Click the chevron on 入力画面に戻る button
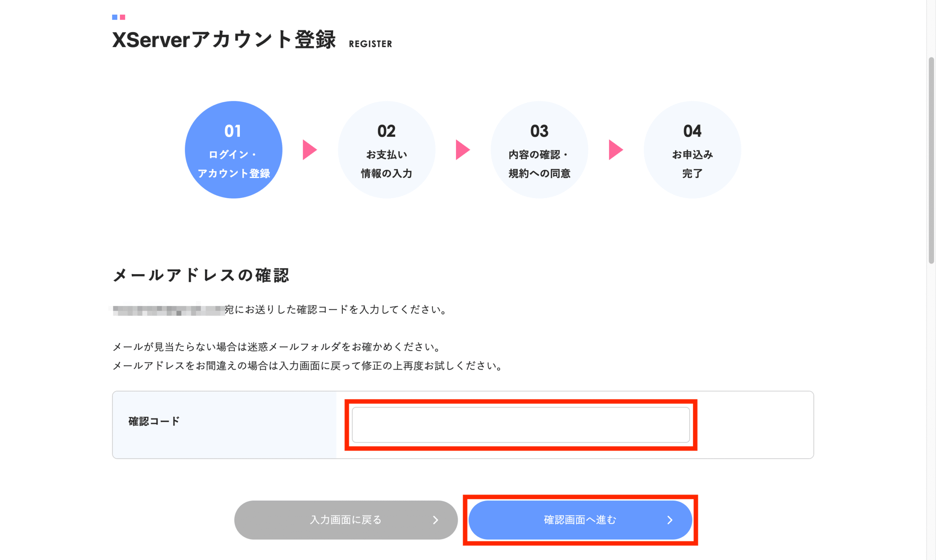This screenshot has height=560, width=936. [x=435, y=520]
